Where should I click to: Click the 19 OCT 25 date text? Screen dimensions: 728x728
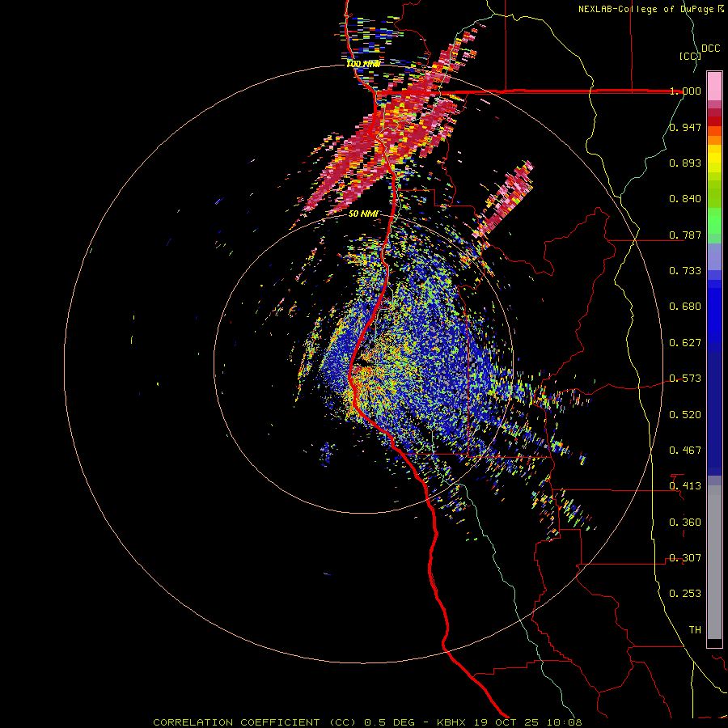(x=507, y=722)
